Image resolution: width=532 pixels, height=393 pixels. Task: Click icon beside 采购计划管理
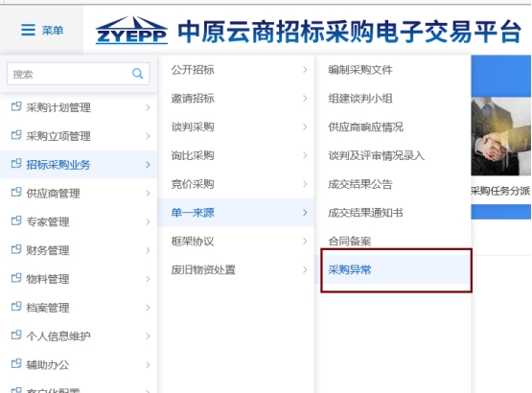click(x=16, y=106)
